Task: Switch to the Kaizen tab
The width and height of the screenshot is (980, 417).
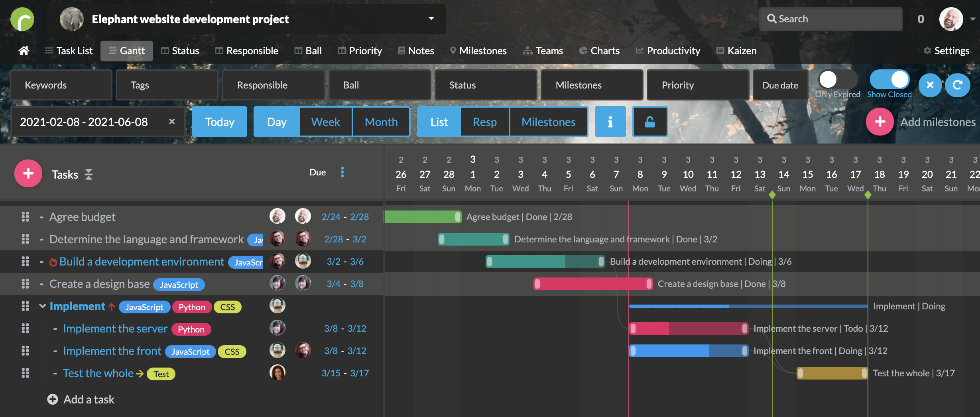Action: (736, 51)
